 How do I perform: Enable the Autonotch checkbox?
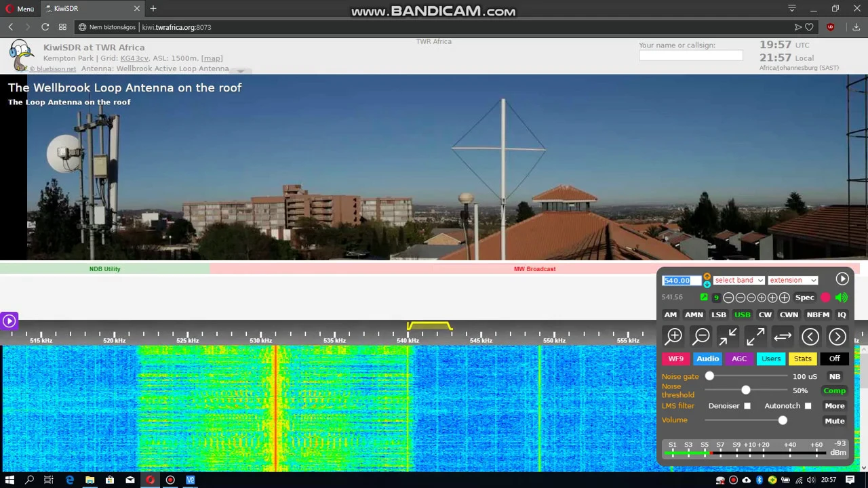pyautogui.click(x=808, y=406)
